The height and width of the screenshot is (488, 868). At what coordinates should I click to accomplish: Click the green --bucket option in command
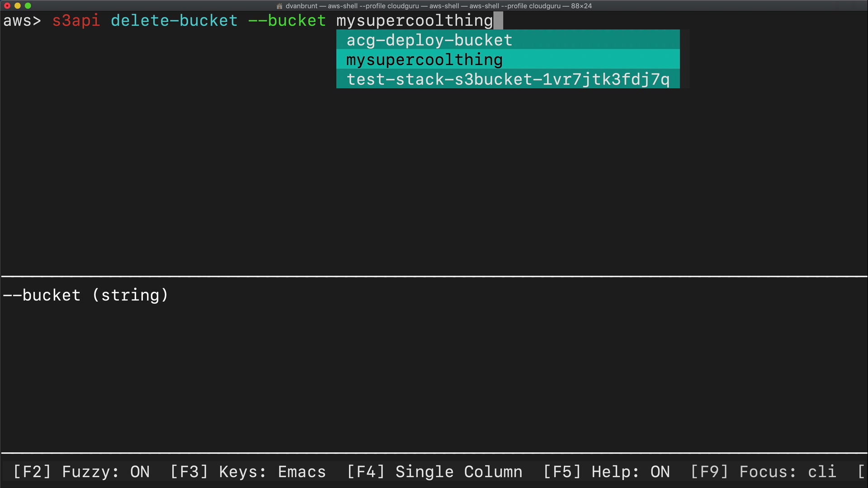coord(287,21)
